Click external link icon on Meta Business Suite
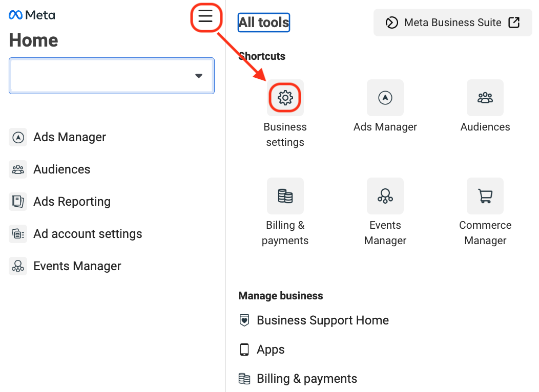Screen dimensions: 539x392 [514, 23]
